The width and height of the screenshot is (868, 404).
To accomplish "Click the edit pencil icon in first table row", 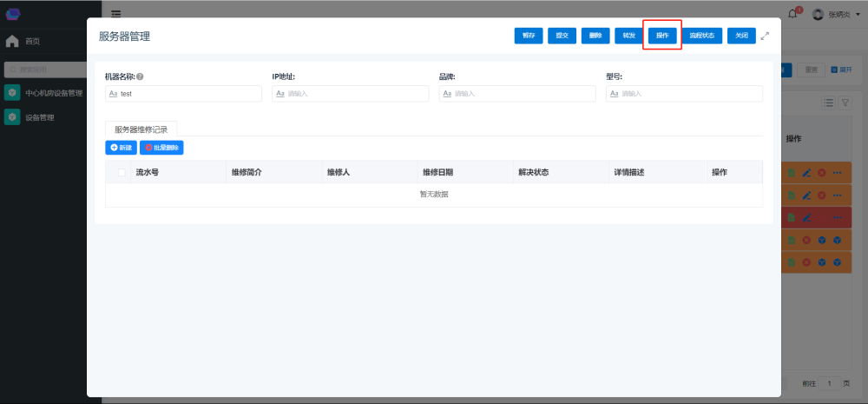I will pyautogui.click(x=806, y=173).
